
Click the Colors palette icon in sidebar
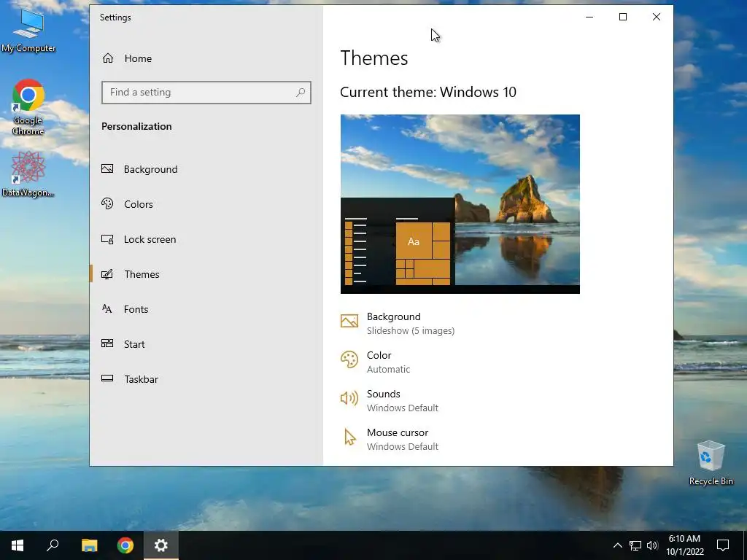click(x=107, y=204)
